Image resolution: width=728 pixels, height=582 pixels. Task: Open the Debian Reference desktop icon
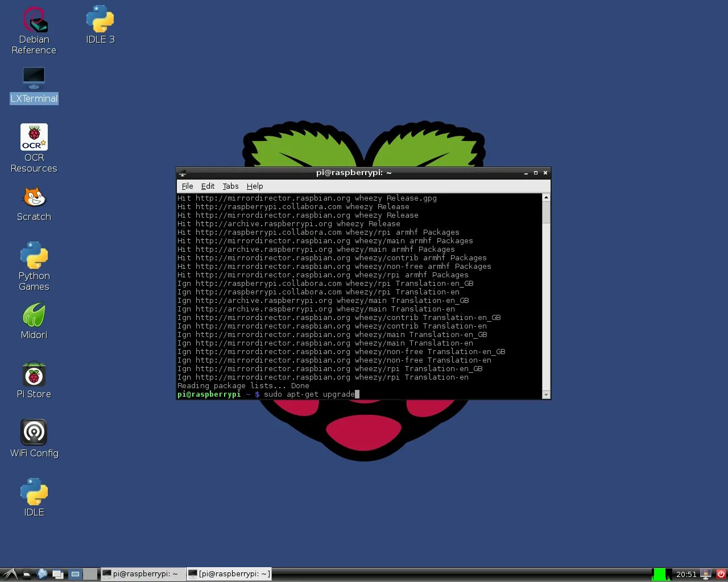tap(34, 31)
